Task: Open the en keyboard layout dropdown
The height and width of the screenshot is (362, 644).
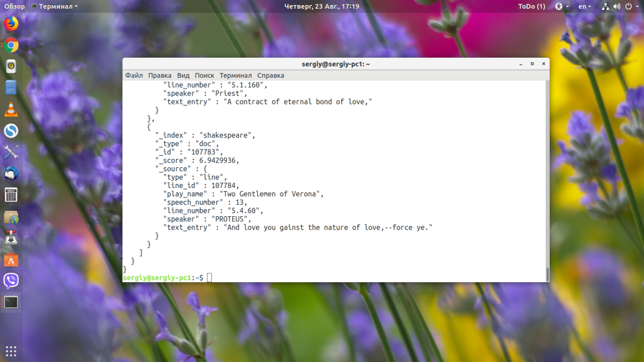Action: [x=584, y=6]
